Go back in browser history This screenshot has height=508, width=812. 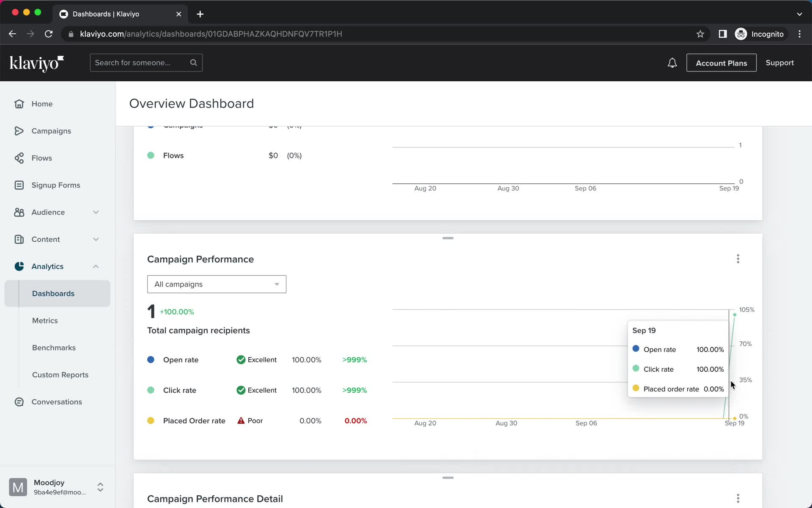(x=12, y=34)
